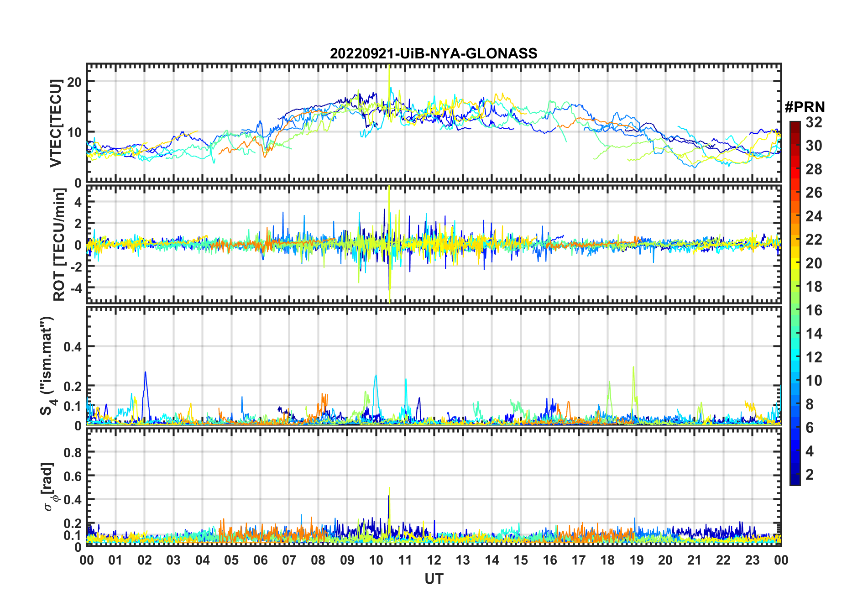Image resolution: width=868 pixels, height=607 pixels.
Task: Click the colorbar tick label 32
Action: pos(814,122)
